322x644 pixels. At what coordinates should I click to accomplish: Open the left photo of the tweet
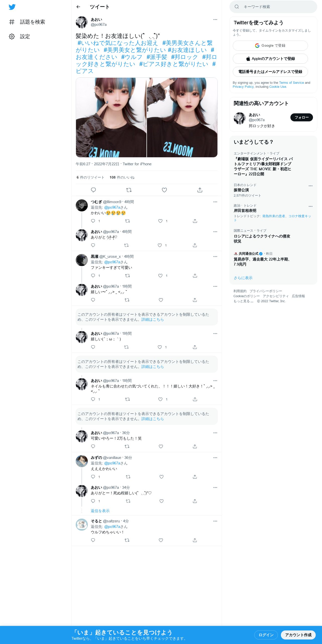tap(111, 117)
